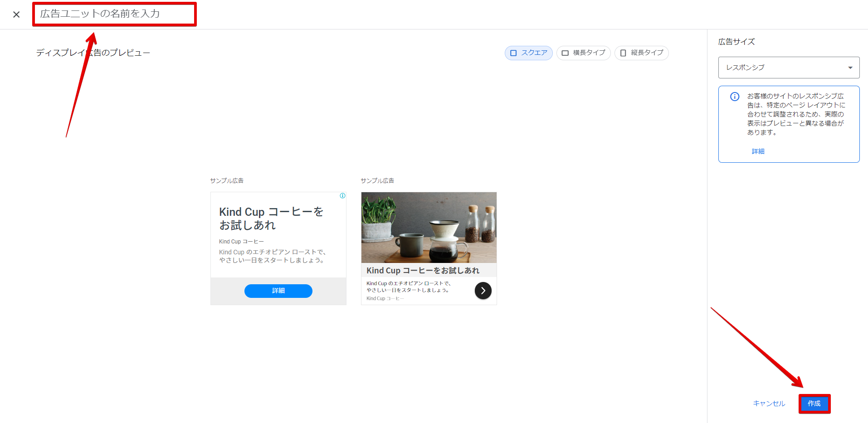Click the small Kind Cup コーヒー label in first ad

pyautogui.click(x=241, y=242)
